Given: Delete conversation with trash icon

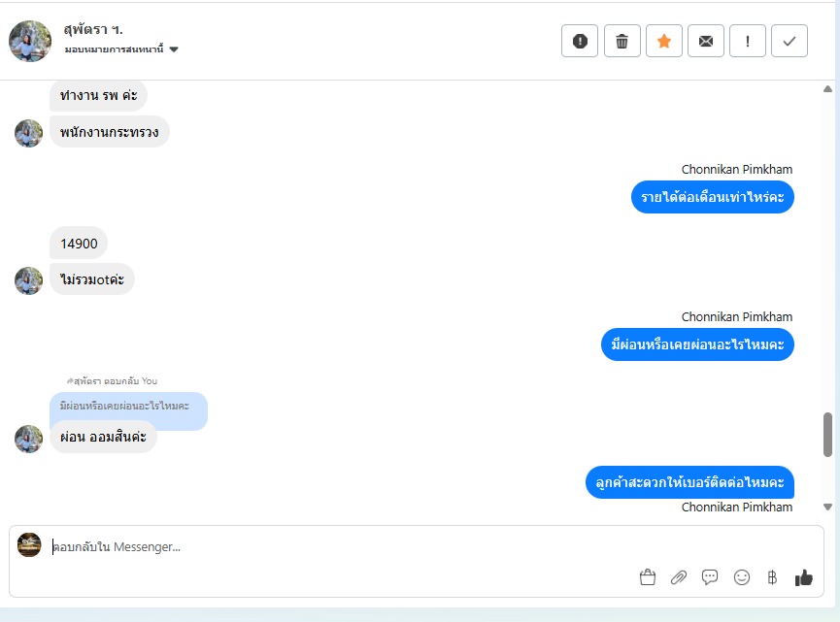Looking at the screenshot, I should click(x=622, y=41).
